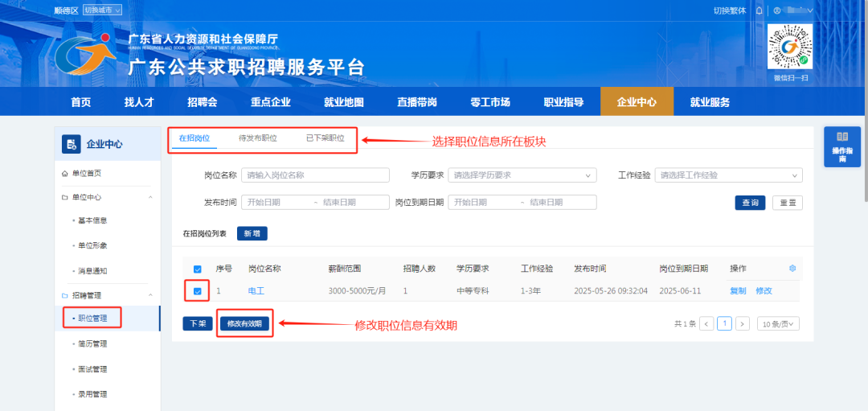Click the home icon beside 单位首页
The image size is (868, 411).
coord(65,174)
